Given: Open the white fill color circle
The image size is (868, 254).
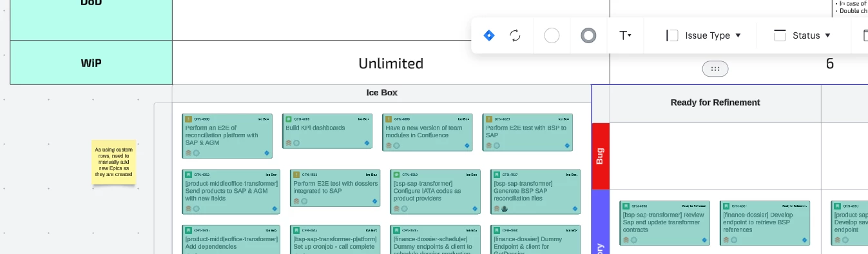Looking at the screenshot, I should tap(552, 35).
